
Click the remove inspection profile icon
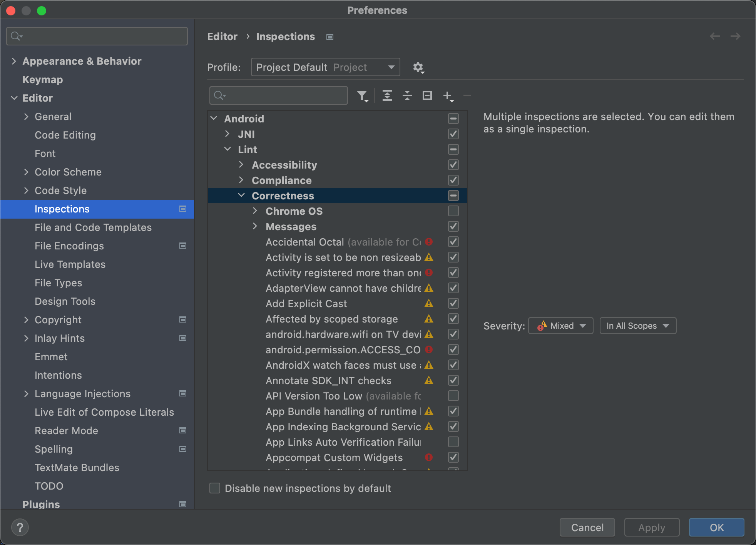click(467, 95)
